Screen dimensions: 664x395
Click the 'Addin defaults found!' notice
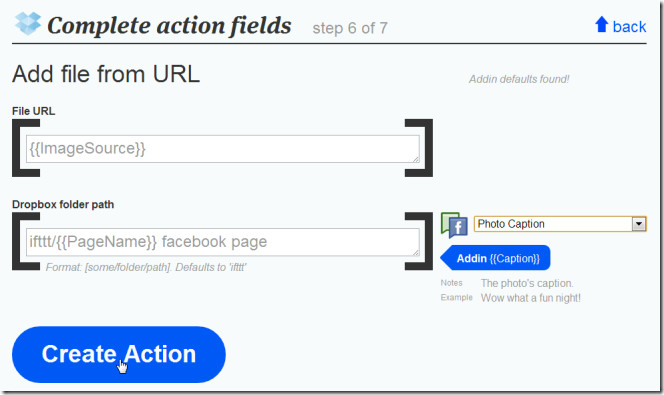tap(519, 79)
